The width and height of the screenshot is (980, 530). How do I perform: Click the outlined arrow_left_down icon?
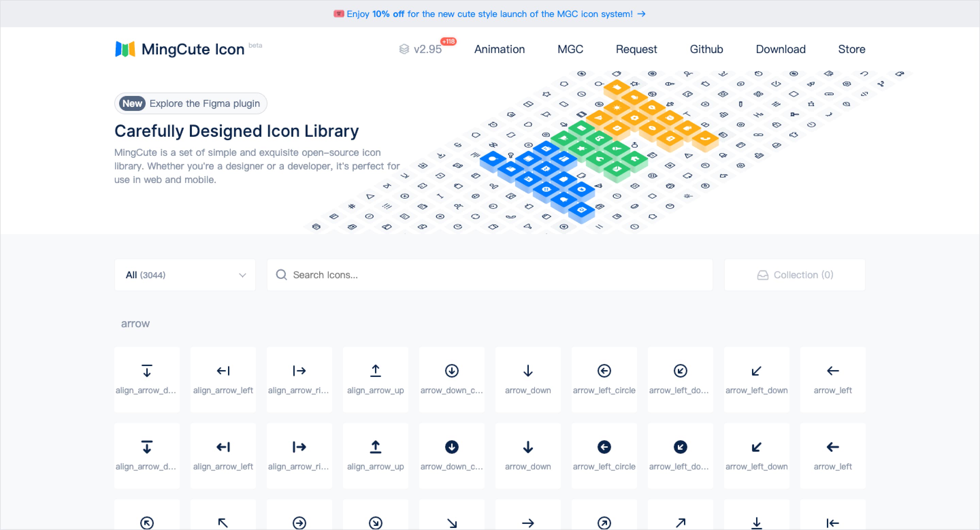(x=756, y=371)
